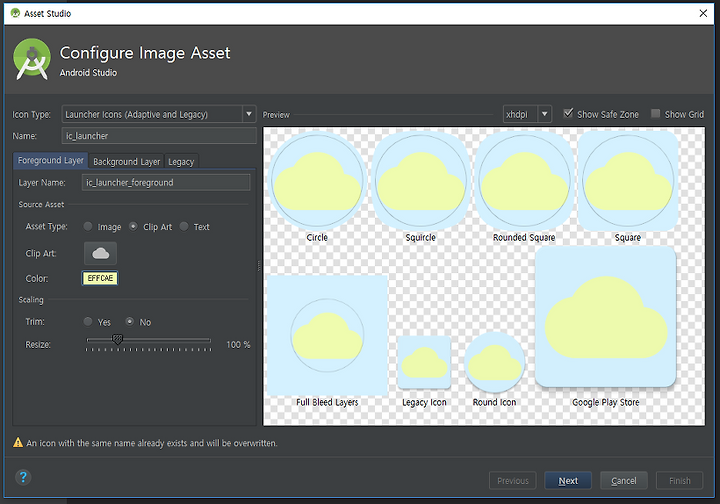This screenshot has width=720, height=504.
Task: Toggle the Show Safe Zone checkbox
Action: tap(568, 113)
